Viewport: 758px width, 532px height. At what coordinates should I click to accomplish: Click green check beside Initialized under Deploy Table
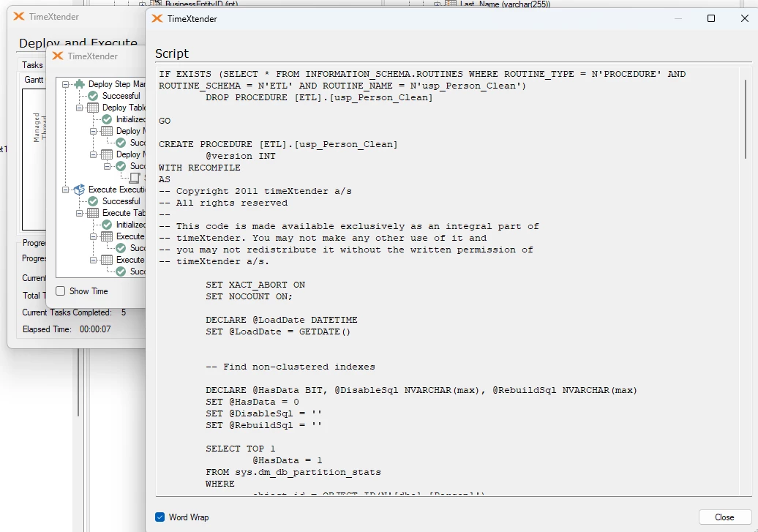coord(107,119)
